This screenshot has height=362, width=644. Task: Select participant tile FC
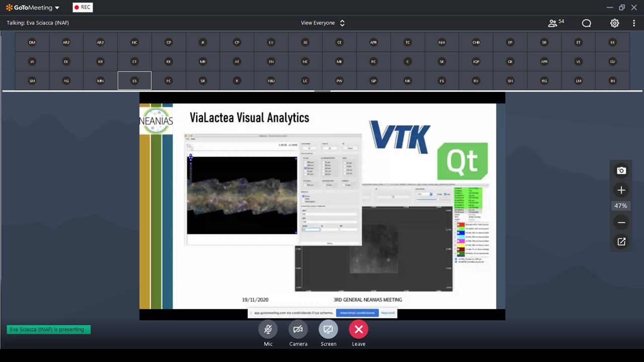169,81
